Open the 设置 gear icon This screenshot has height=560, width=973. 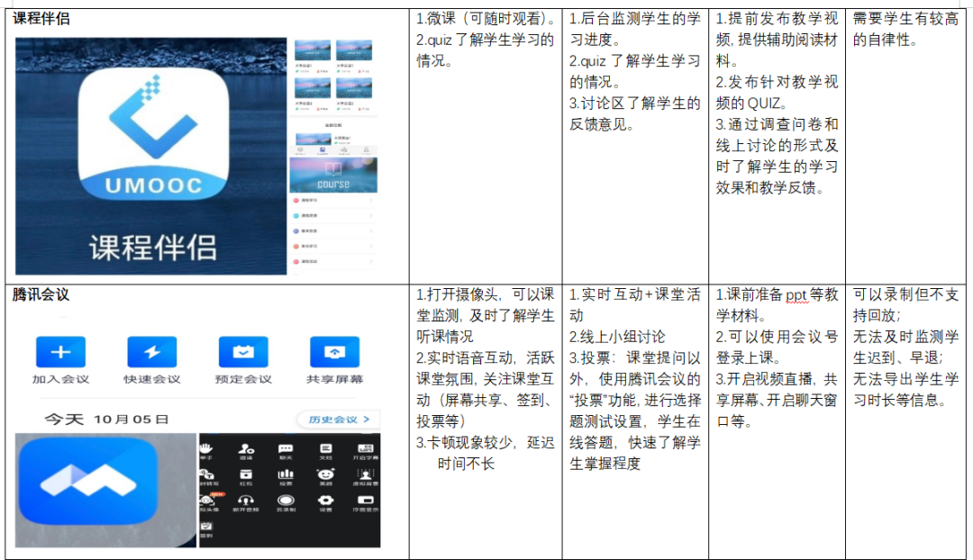(326, 500)
